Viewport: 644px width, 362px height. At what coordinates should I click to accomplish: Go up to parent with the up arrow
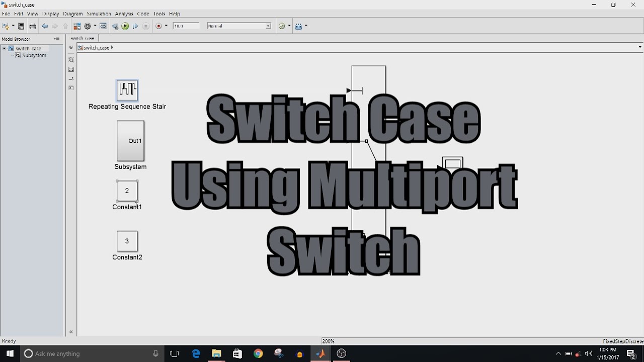pos(65,26)
